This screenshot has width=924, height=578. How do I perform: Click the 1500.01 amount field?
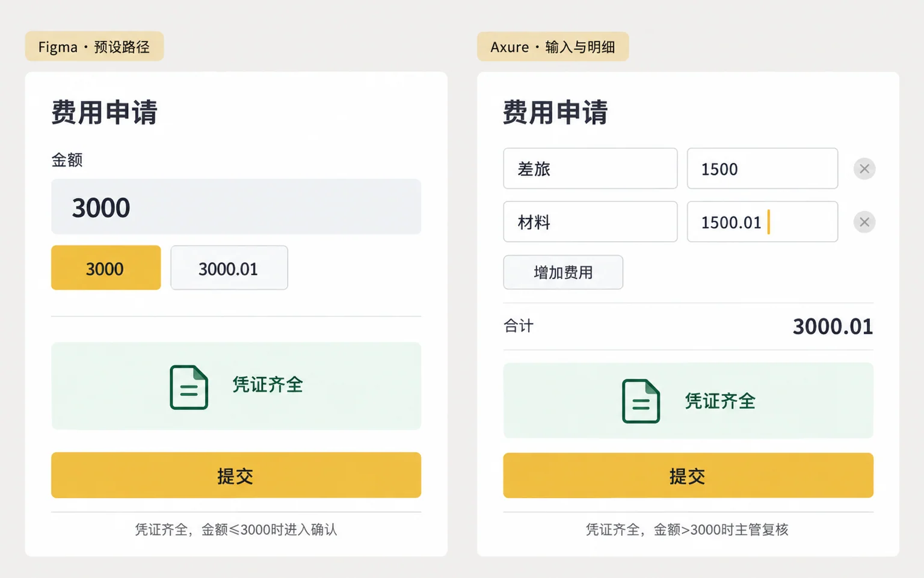[763, 222]
